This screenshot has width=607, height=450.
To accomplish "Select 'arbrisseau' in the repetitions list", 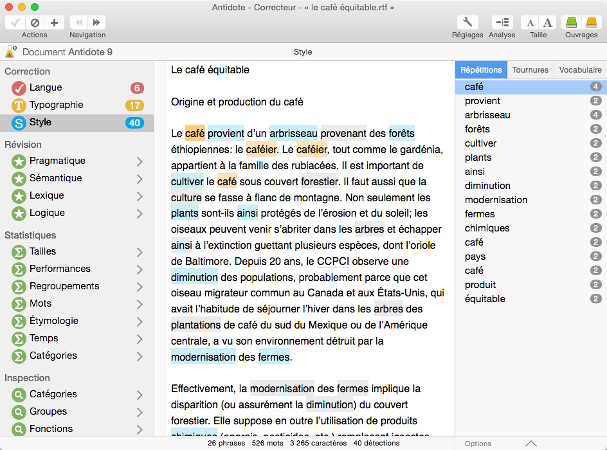I will pyautogui.click(x=489, y=115).
